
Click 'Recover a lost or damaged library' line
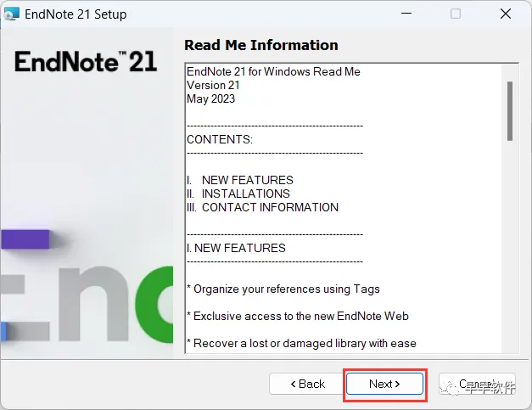(x=301, y=343)
